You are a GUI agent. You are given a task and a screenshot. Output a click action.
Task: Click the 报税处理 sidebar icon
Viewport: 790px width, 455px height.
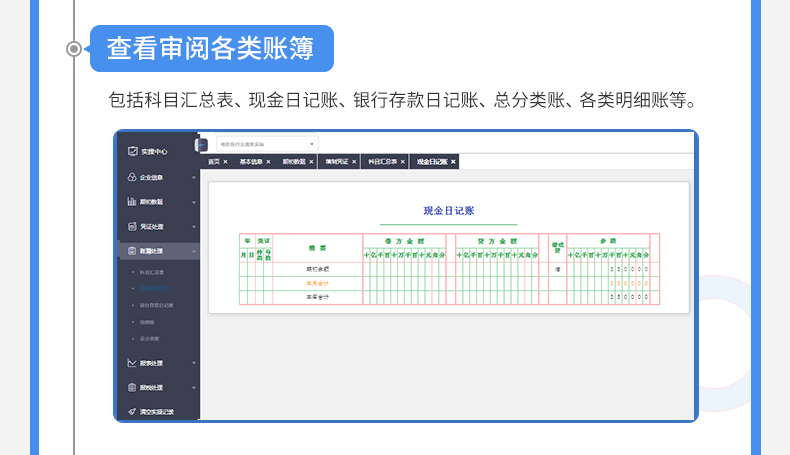click(132, 387)
